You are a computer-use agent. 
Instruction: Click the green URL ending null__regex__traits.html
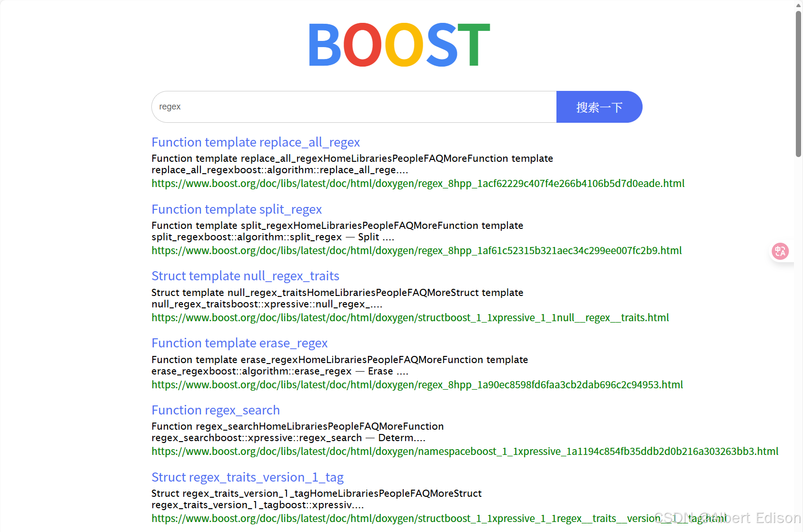point(410,318)
